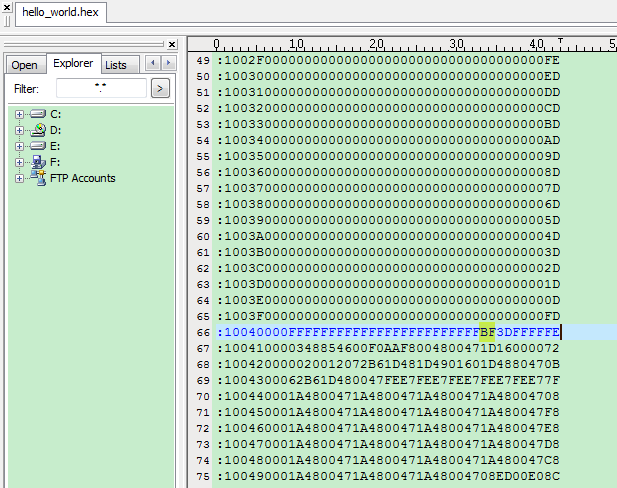617x488 pixels.
Task: Place cursor in line 50 ending ED
Action: (x=388, y=76)
